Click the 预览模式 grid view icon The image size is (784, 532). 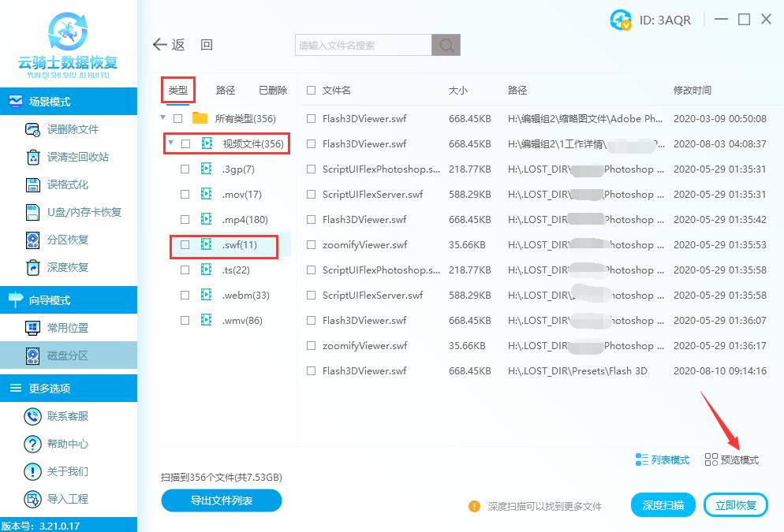tap(711, 459)
